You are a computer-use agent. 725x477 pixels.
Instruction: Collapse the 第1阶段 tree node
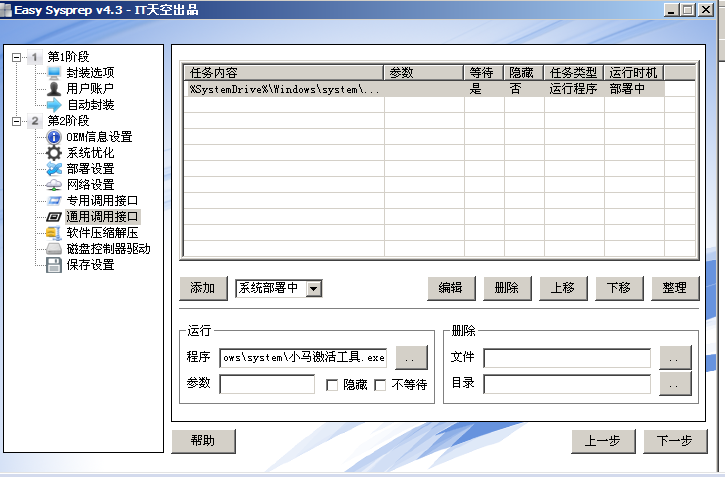point(17,57)
